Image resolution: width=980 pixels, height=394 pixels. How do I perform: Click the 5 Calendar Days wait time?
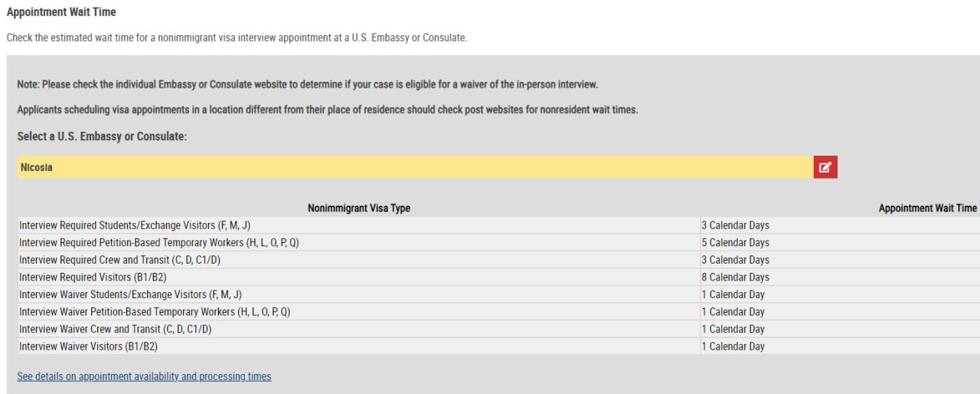click(735, 243)
